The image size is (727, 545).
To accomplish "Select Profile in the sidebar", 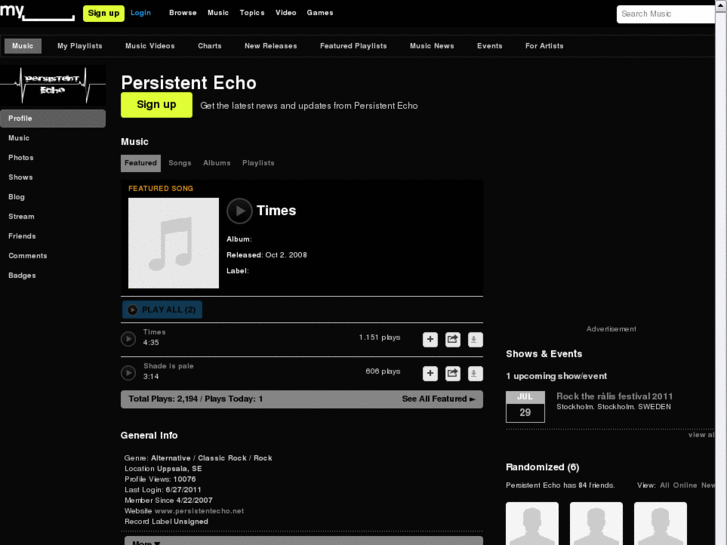I will (53, 118).
